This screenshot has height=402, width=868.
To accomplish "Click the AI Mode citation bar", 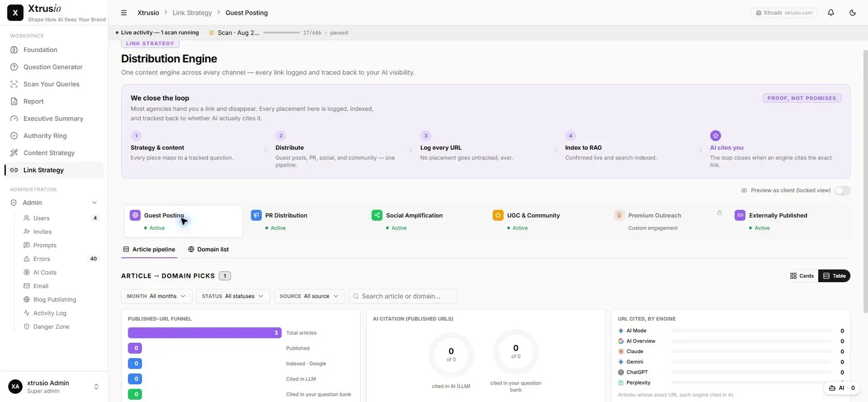I will (751, 330).
